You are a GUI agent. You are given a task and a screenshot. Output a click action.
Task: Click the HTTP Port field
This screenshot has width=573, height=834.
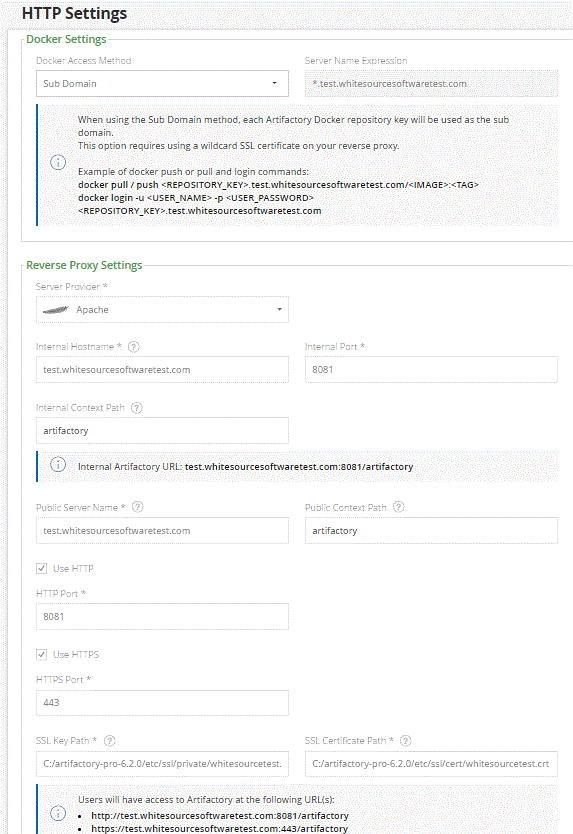tap(162, 616)
